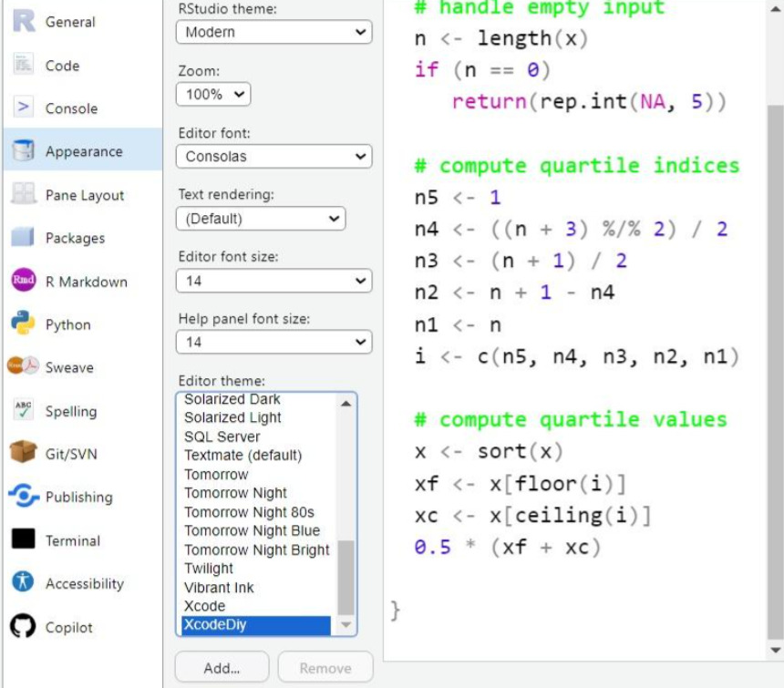784x688 pixels.
Task: Go to the Pane Layout settings label
Action: point(85,195)
